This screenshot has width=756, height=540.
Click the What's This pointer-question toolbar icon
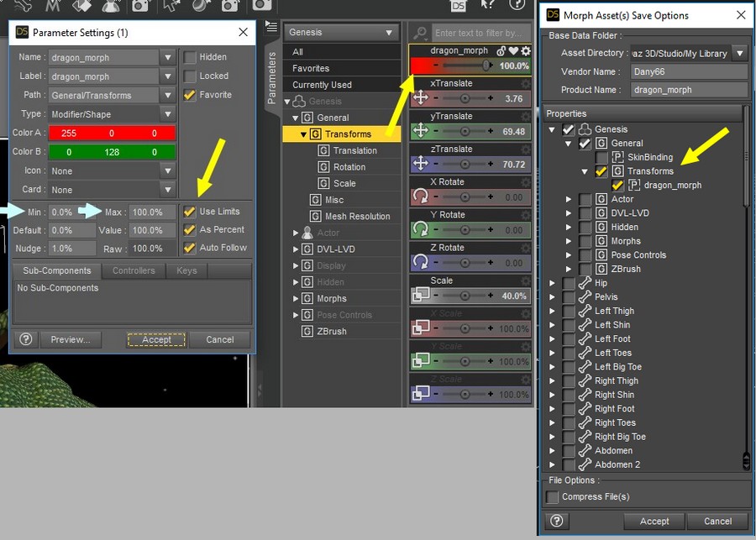(x=487, y=5)
